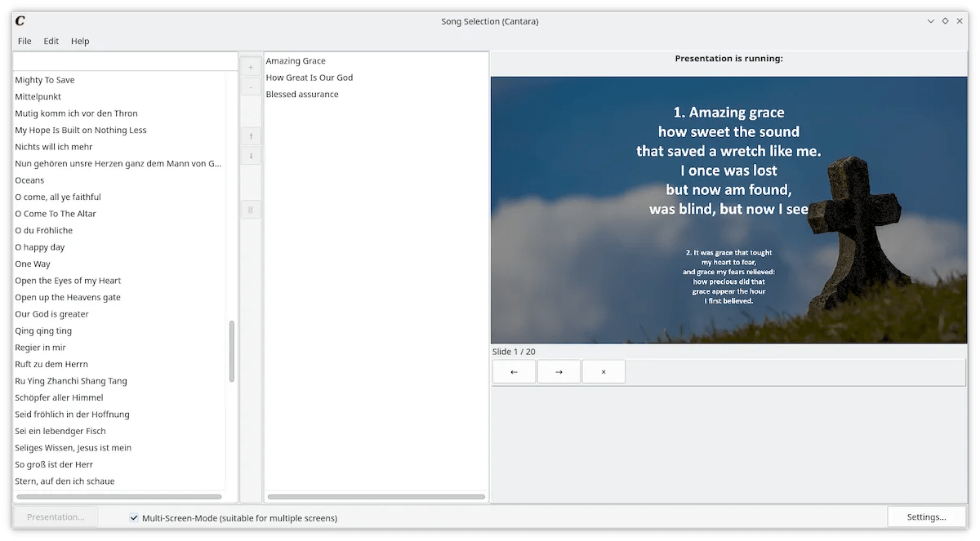This screenshot has width=980, height=541.
Task: Advance to next slide with the right arrow
Action: (559, 371)
